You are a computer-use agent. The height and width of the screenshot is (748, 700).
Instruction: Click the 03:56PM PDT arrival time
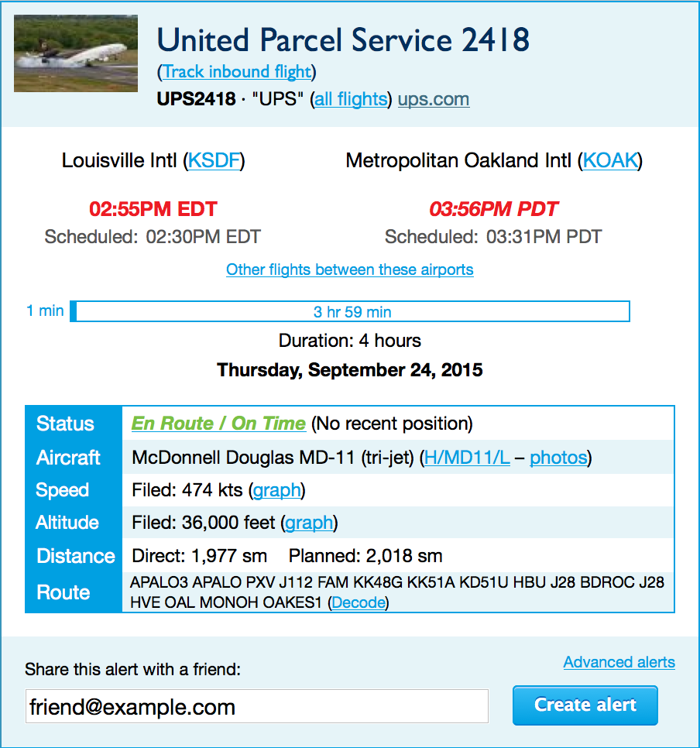click(493, 209)
